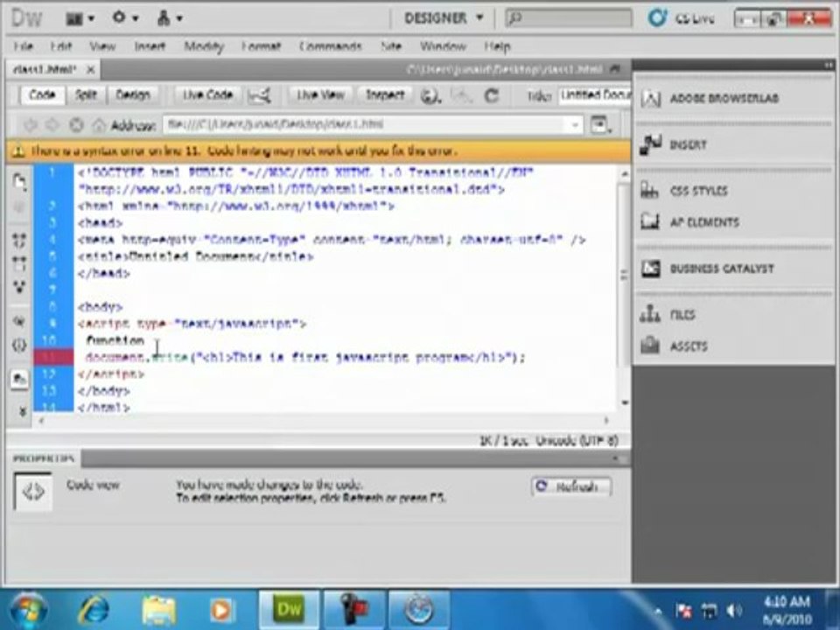Switch to Split view
This screenshot has height=630, width=840.
tap(86, 94)
